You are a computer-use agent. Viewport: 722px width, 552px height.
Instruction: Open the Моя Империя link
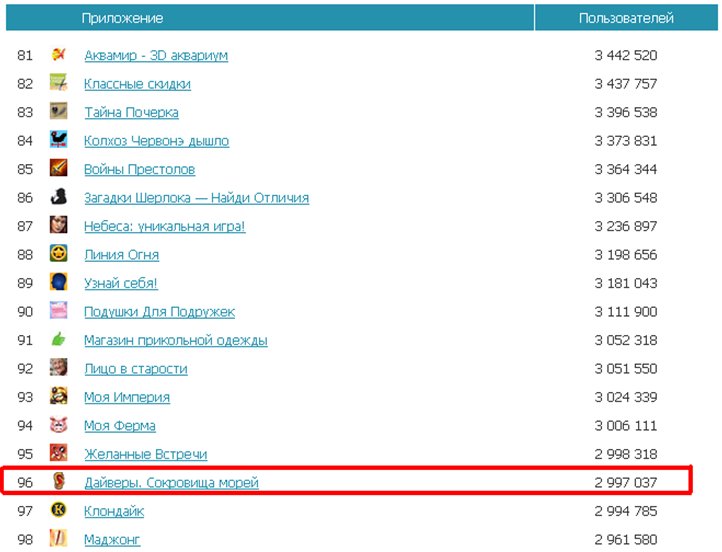(x=127, y=398)
